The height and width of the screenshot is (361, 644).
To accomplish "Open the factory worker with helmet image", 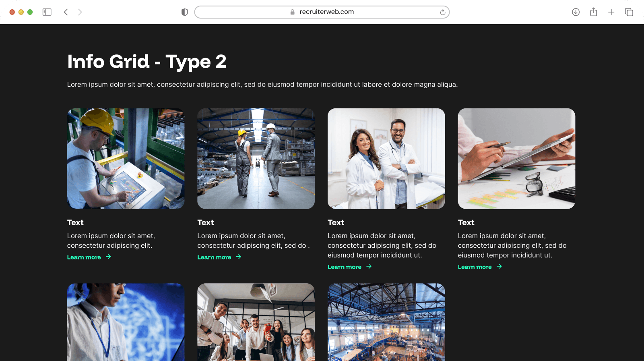I will point(126,158).
